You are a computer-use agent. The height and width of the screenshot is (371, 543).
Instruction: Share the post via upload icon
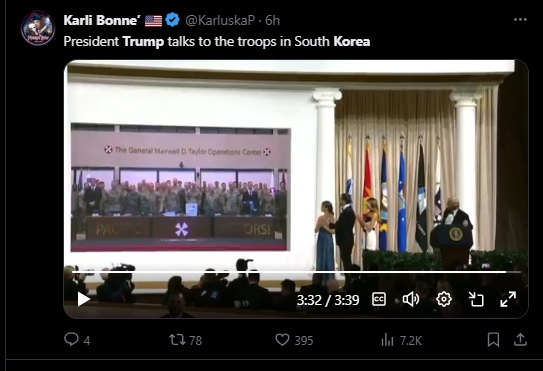click(520, 340)
